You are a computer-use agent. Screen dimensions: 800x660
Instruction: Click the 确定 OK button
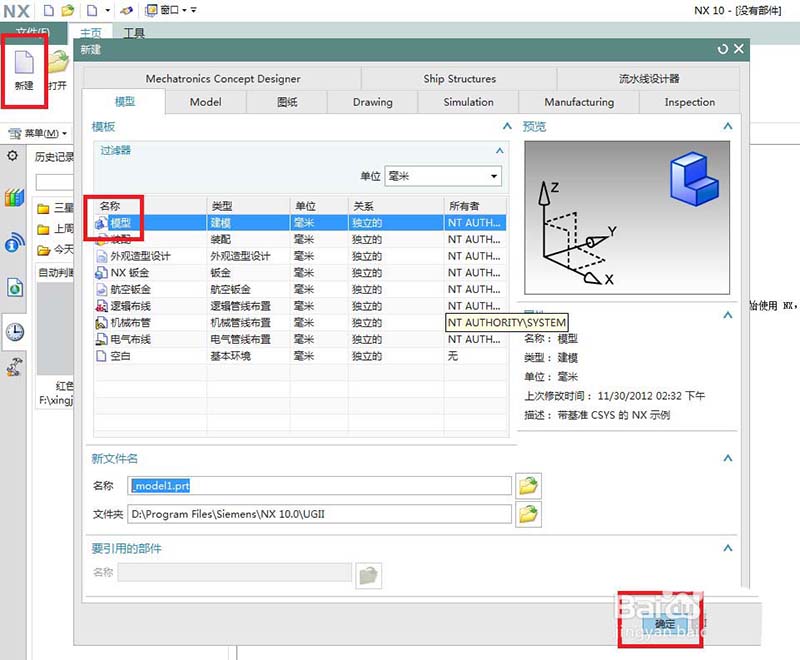(x=665, y=624)
